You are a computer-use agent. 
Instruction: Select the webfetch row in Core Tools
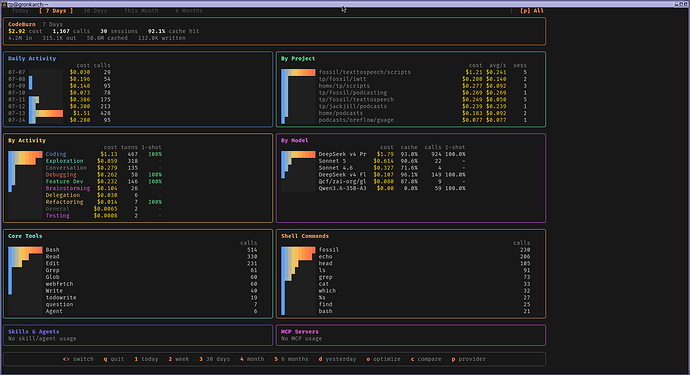[132, 284]
